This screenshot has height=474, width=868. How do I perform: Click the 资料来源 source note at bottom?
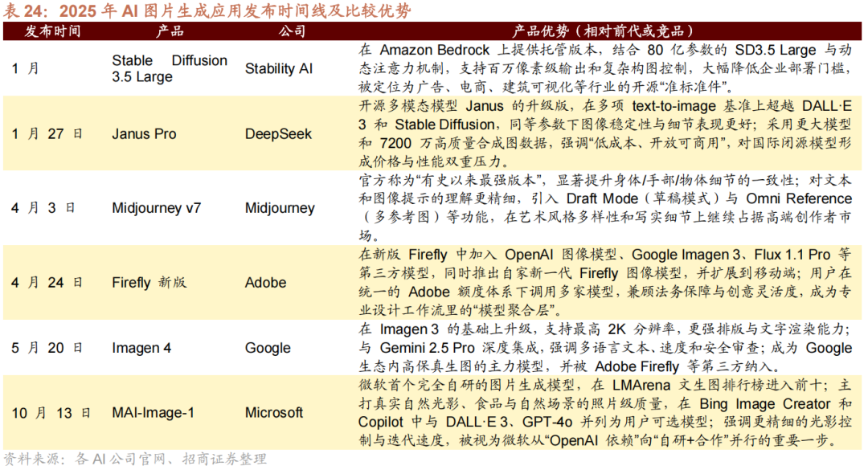(135, 460)
